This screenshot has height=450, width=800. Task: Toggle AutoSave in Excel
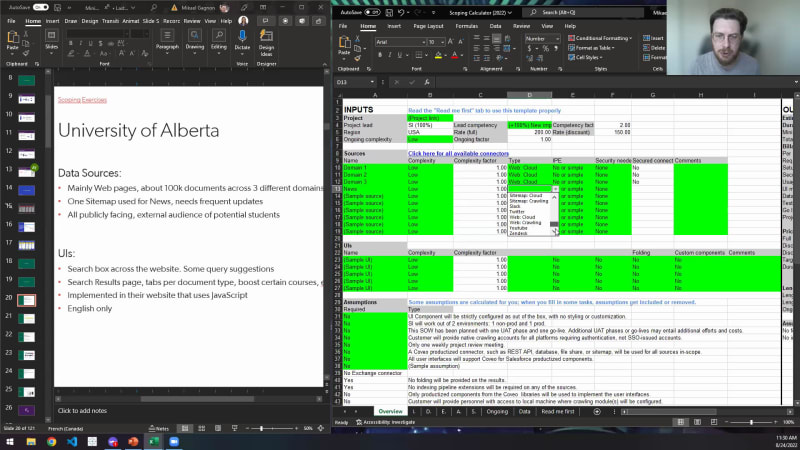tap(372, 12)
